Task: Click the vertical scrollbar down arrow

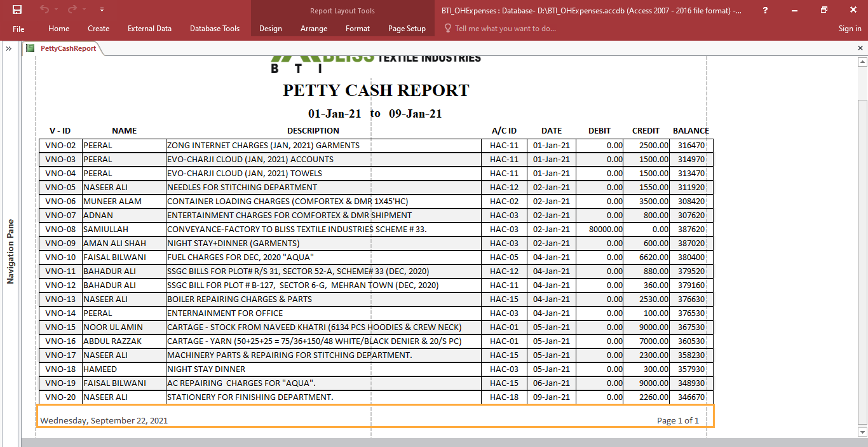Action: click(862, 432)
